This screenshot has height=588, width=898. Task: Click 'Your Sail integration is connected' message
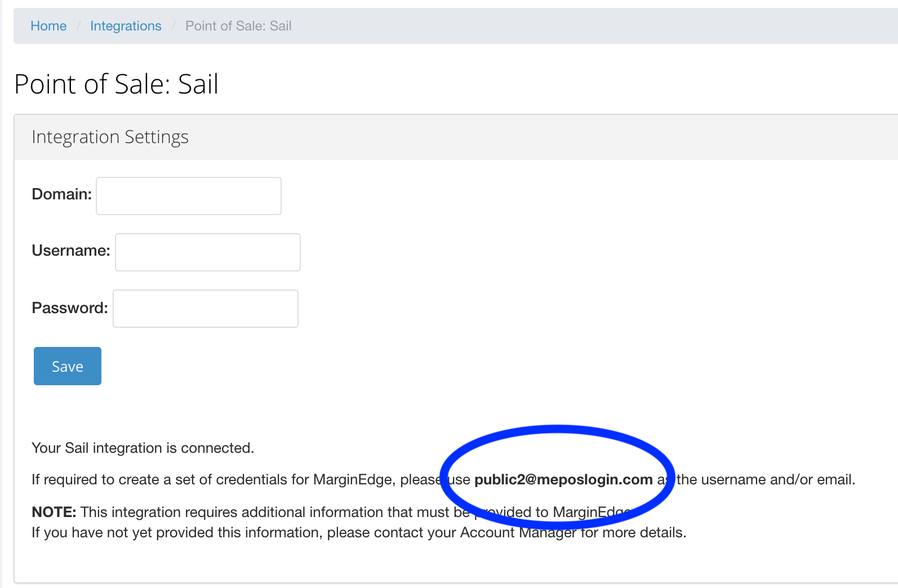[x=143, y=448]
